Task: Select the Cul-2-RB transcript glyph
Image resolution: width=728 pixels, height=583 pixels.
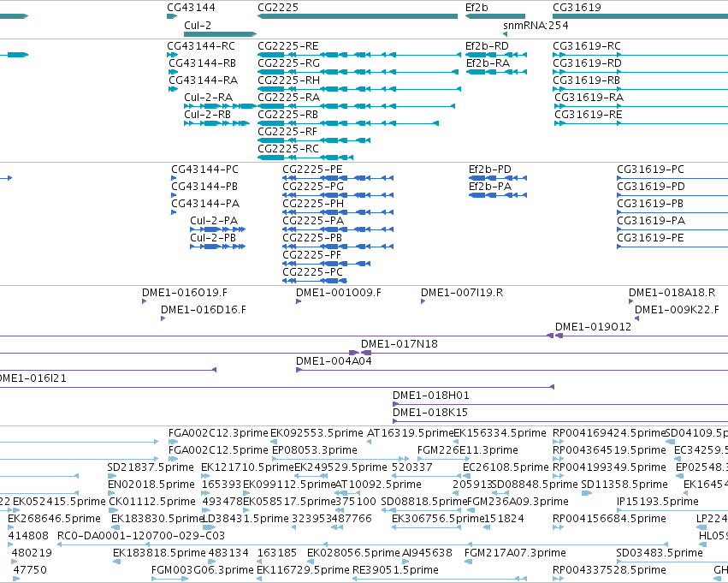Action: (x=216, y=123)
